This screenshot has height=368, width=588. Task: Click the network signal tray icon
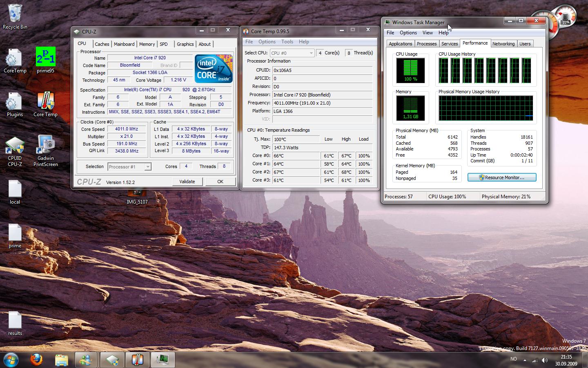click(535, 360)
